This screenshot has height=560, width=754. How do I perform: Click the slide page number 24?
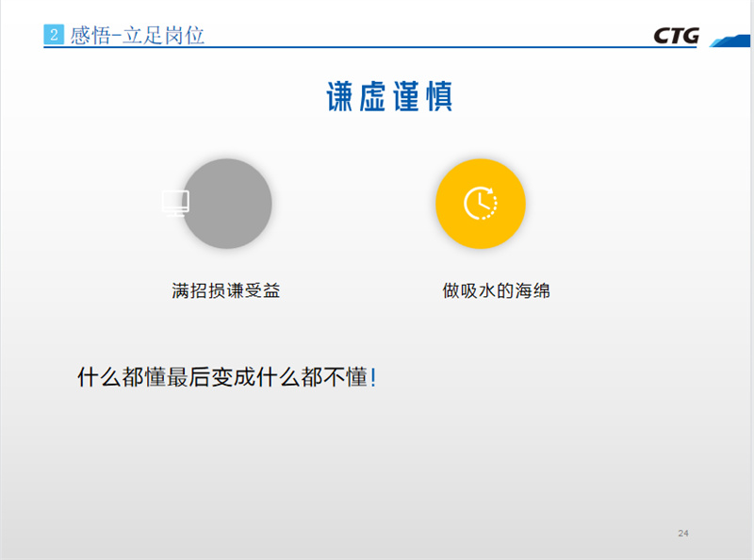click(x=683, y=534)
